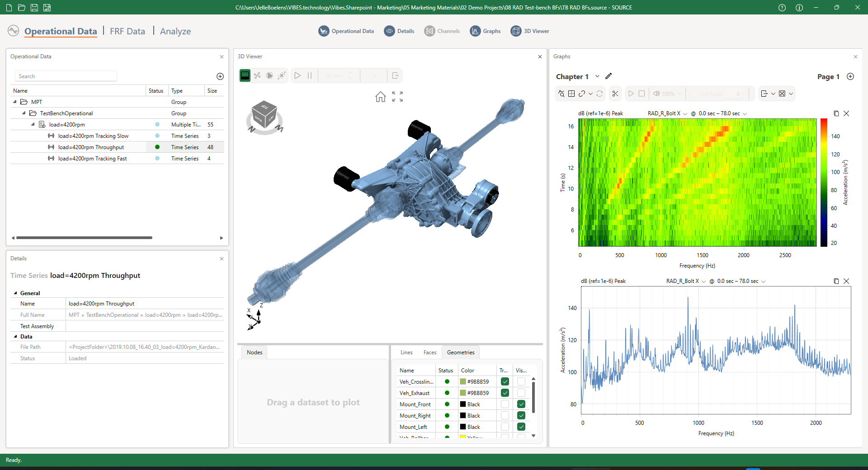Click the home view icon in 3D Viewer

click(x=380, y=97)
